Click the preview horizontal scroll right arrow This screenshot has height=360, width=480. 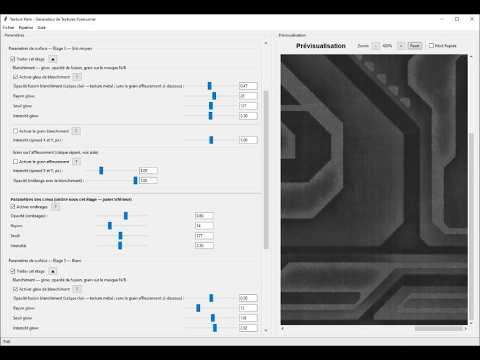[x=466, y=329]
